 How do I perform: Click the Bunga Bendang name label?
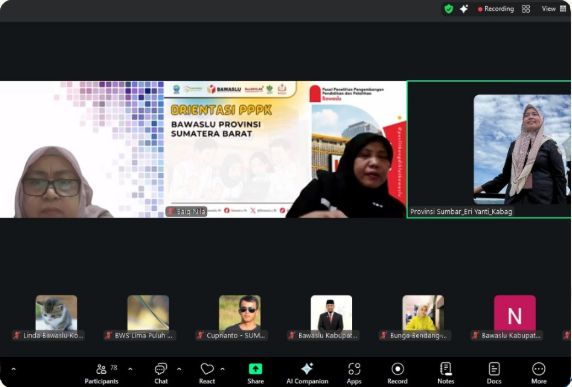pos(418,336)
